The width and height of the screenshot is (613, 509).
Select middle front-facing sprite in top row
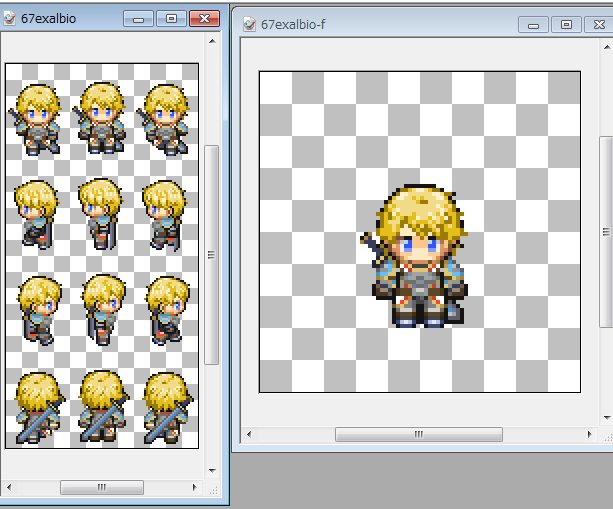pyautogui.click(x=100, y=118)
